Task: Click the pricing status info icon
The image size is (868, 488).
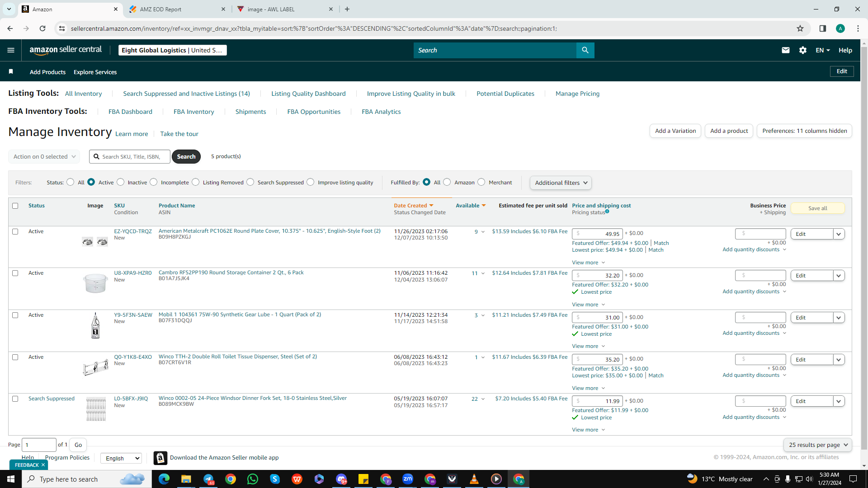Action: [607, 211]
